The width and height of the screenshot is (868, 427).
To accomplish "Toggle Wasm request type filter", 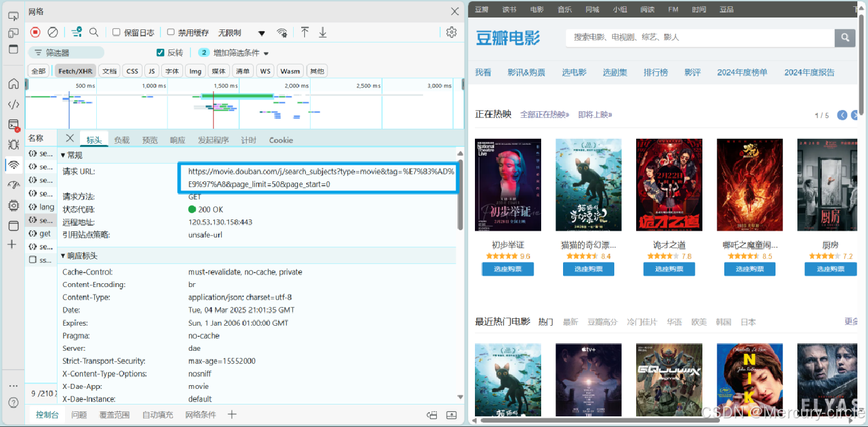I will [290, 71].
